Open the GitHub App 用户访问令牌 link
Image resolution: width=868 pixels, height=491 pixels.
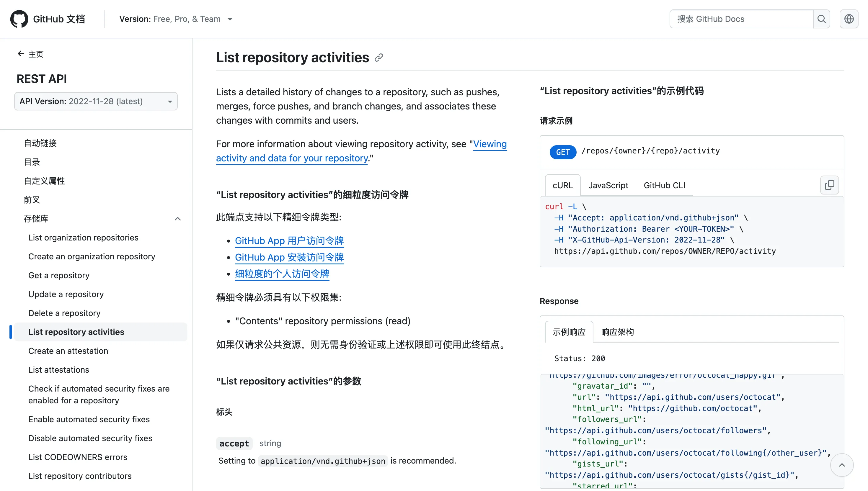(x=289, y=241)
